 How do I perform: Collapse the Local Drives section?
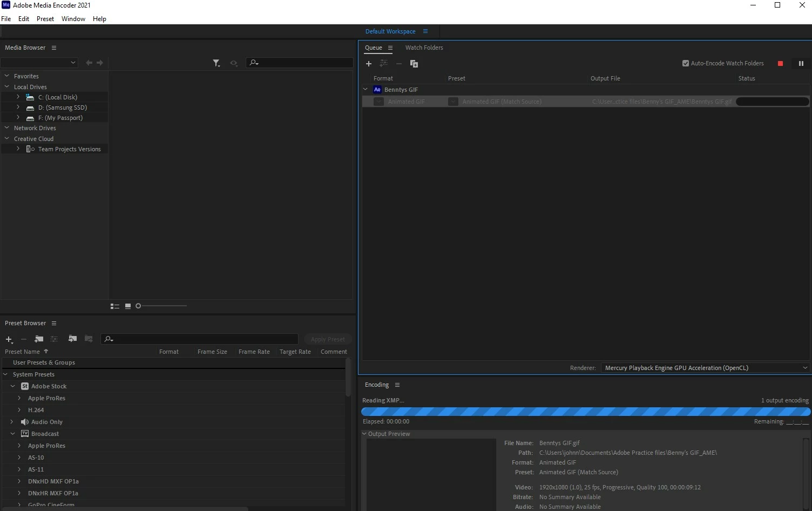(7, 86)
